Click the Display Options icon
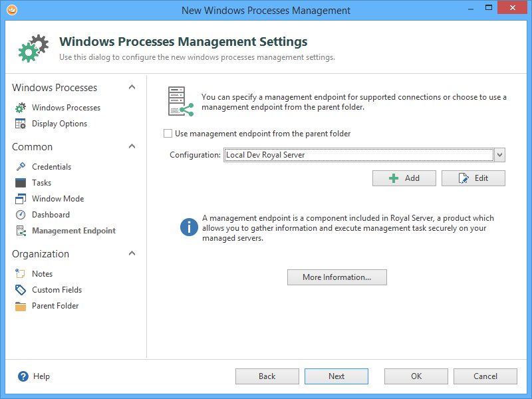The height and width of the screenshot is (399, 532). click(21, 124)
